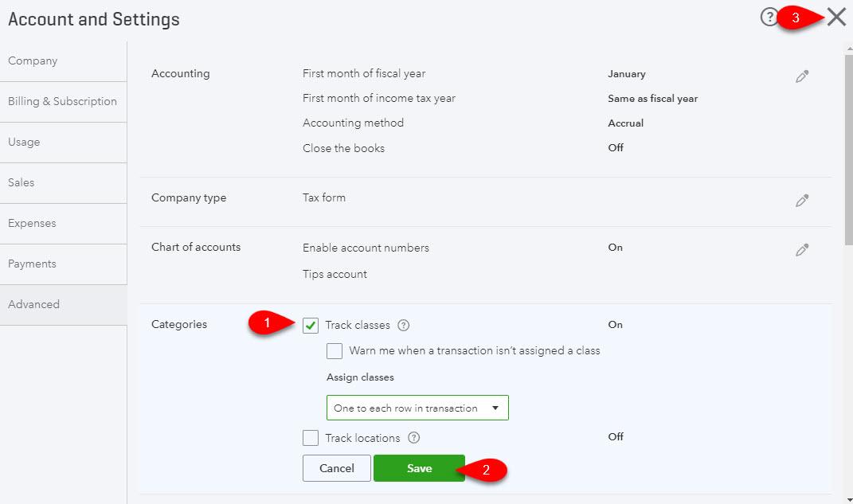
Task: Save the Categories settings
Action: (x=419, y=468)
